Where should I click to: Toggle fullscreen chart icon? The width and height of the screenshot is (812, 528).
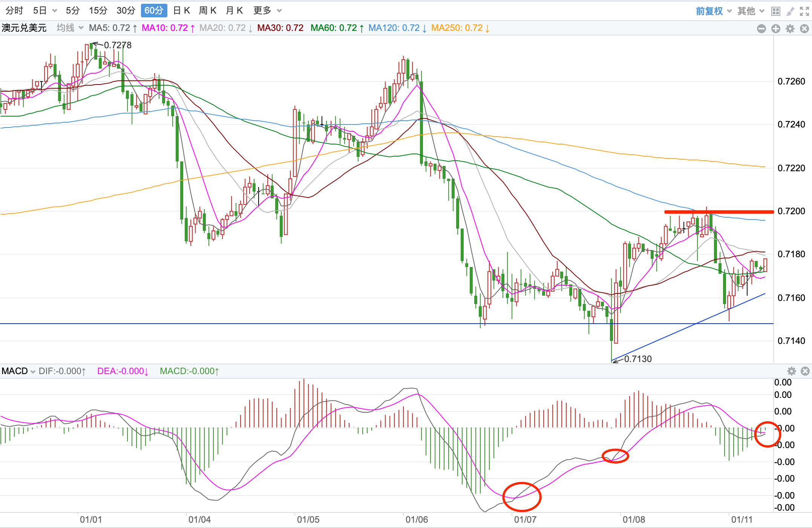(x=804, y=11)
